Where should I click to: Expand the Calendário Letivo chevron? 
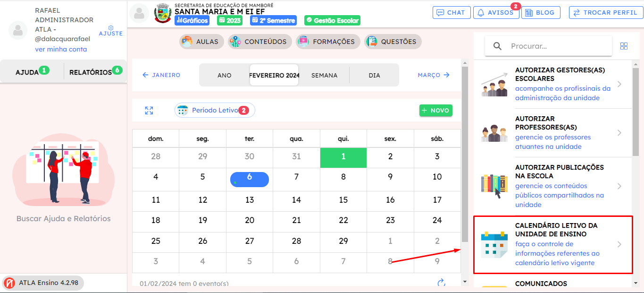[x=619, y=244]
